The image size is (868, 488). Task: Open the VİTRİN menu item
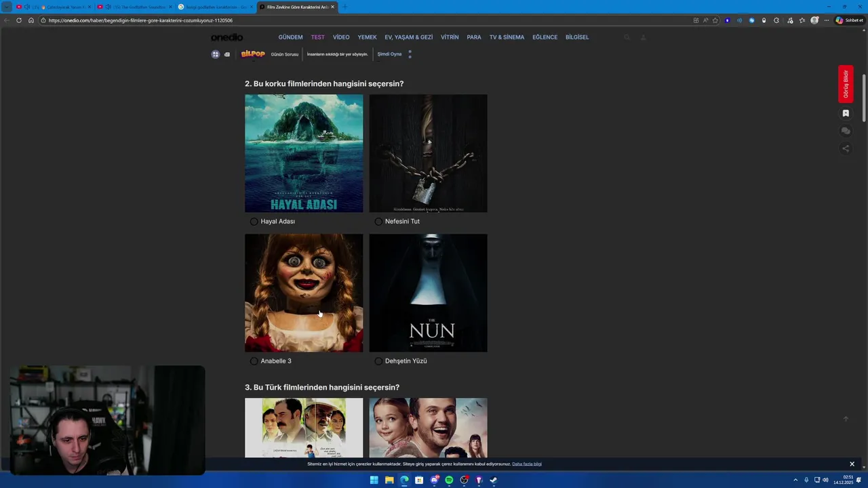tap(450, 37)
